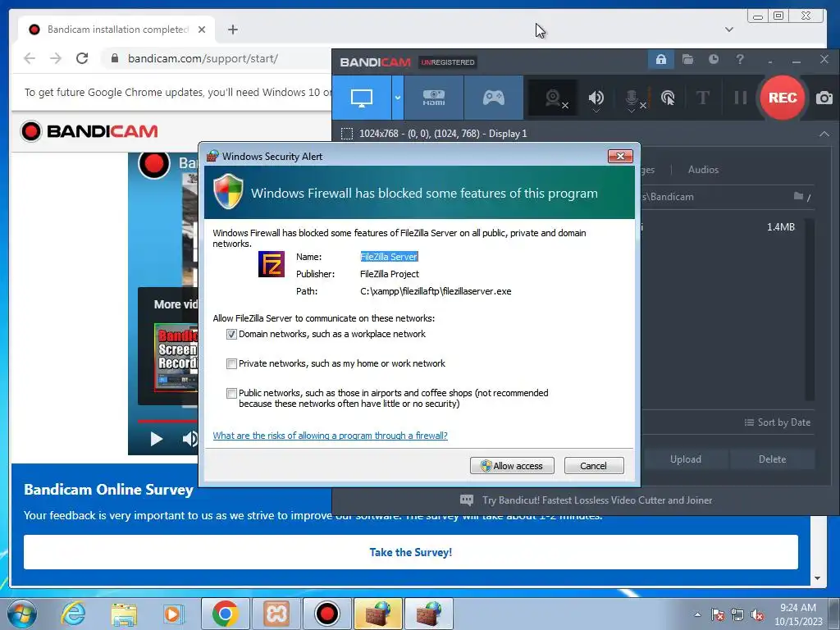Open screen recording mode dropdown arrow

(x=398, y=98)
